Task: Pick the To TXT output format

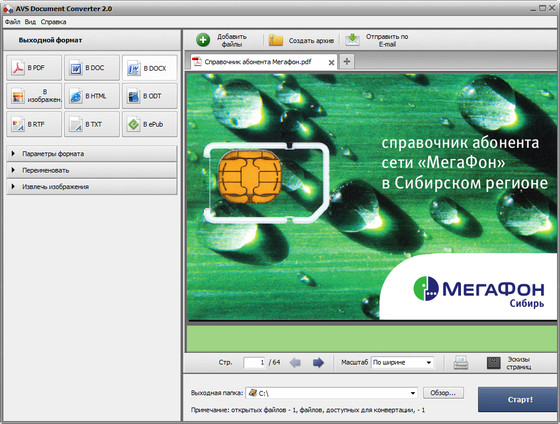Action: [92, 124]
